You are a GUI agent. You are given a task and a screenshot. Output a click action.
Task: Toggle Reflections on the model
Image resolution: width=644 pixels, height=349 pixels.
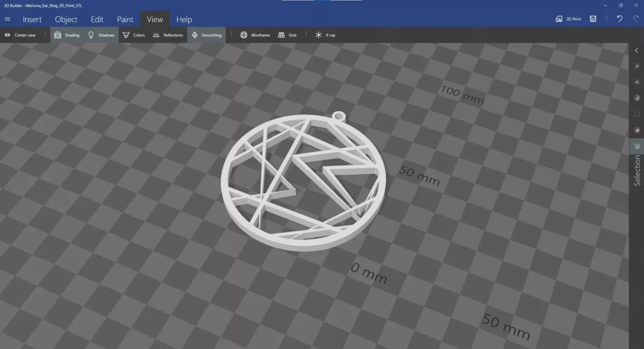168,35
